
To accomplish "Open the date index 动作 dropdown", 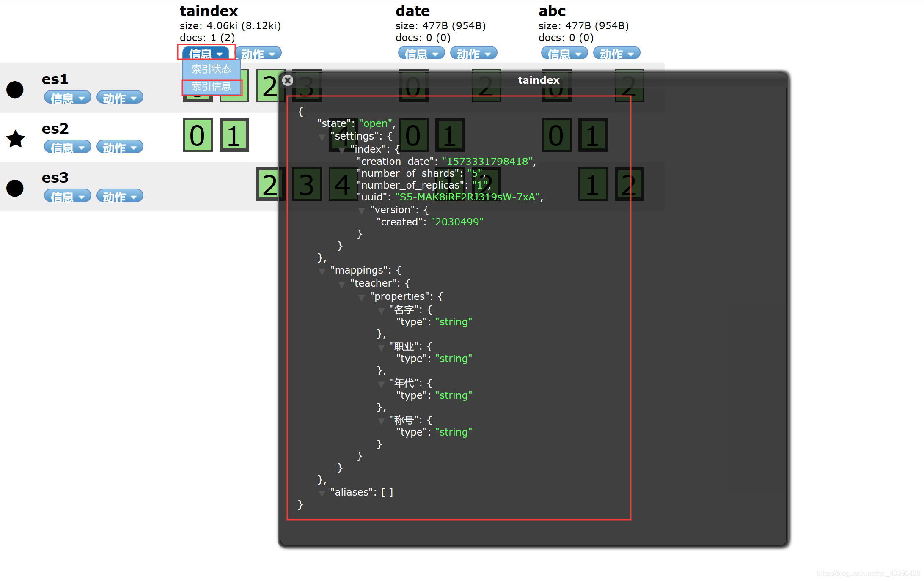I will [x=473, y=53].
